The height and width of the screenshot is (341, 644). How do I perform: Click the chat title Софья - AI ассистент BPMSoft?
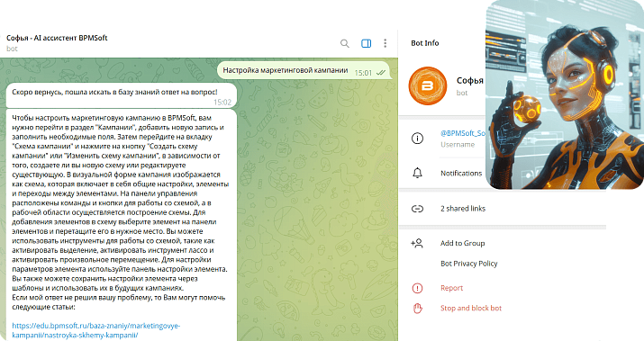tap(57, 38)
